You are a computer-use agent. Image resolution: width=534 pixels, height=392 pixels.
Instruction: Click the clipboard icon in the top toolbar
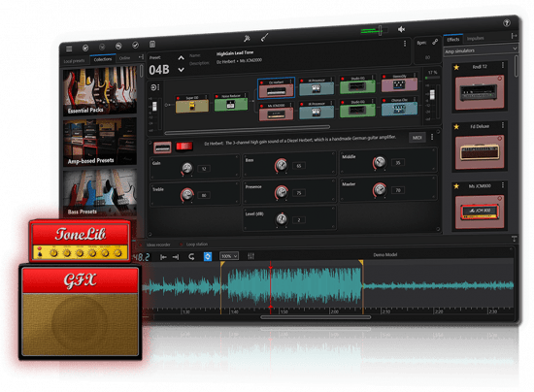[152, 45]
